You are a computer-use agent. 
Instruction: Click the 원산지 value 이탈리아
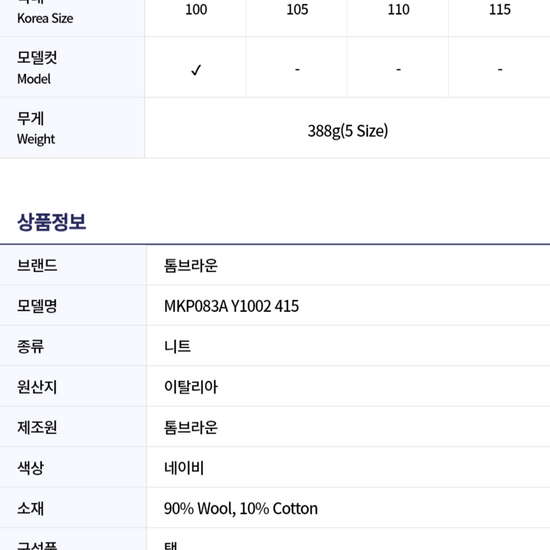coord(191,387)
